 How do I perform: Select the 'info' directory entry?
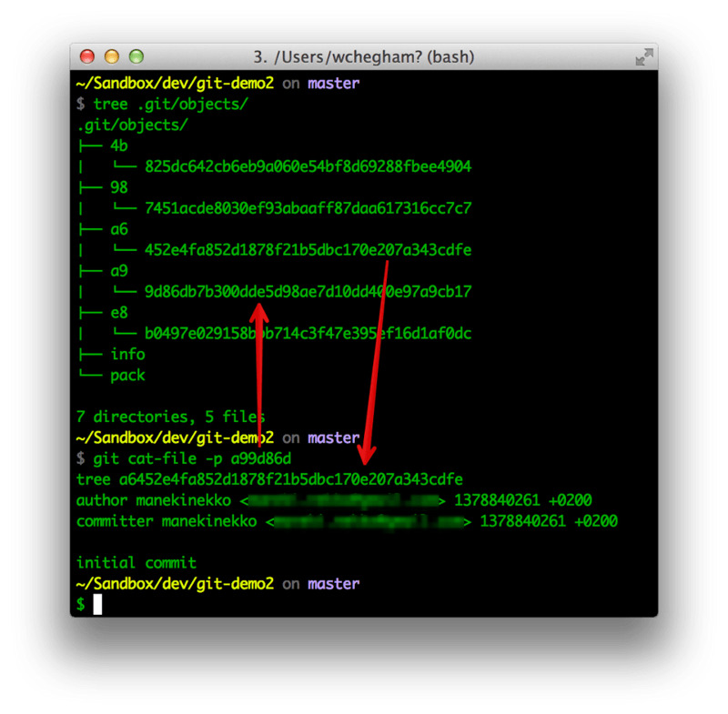(127, 355)
